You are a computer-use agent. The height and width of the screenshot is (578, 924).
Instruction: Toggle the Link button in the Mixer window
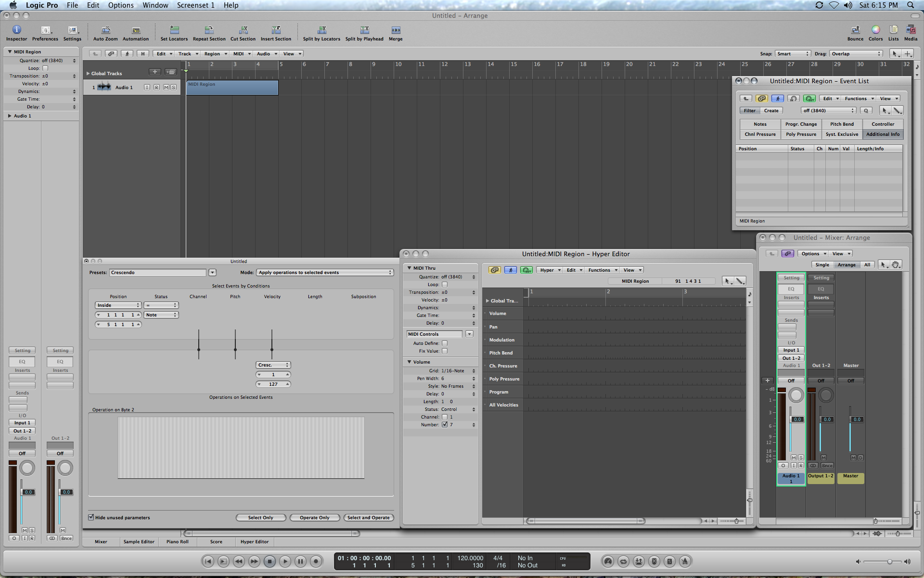click(788, 254)
